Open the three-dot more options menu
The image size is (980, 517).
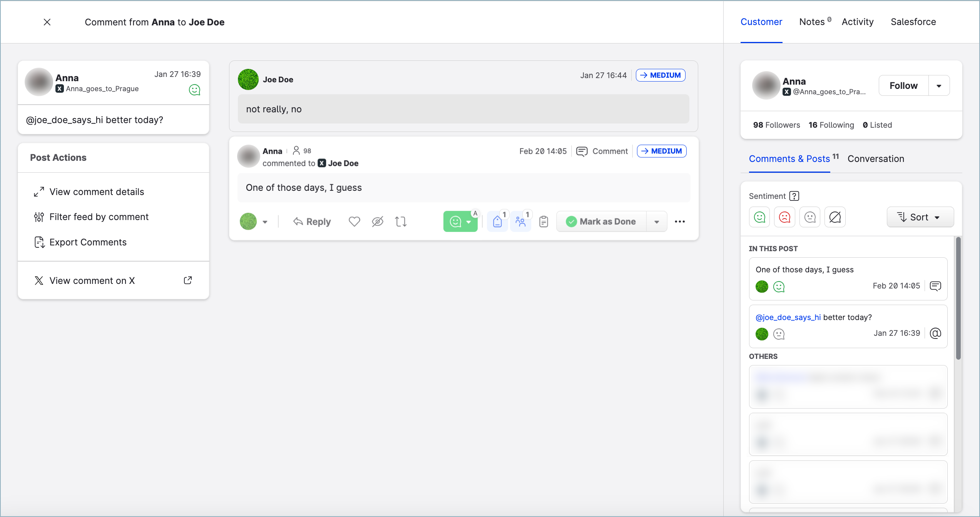pyautogui.click(x=680, y=222)
